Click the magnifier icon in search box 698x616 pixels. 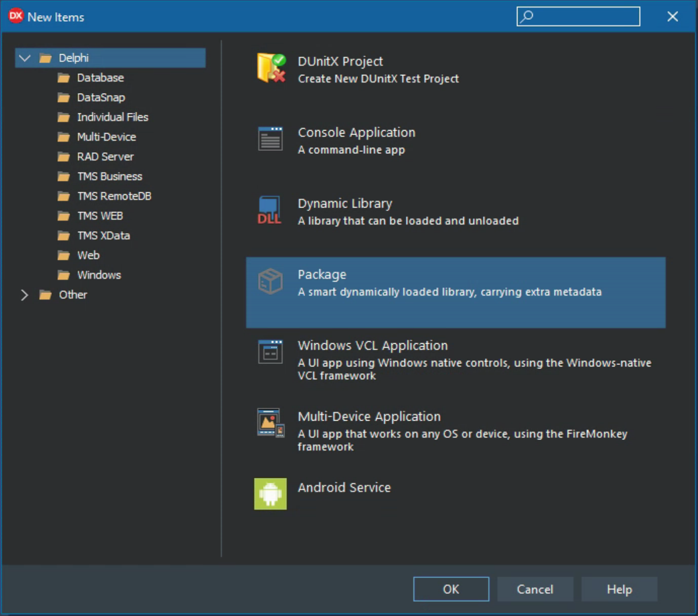point(527,16)
